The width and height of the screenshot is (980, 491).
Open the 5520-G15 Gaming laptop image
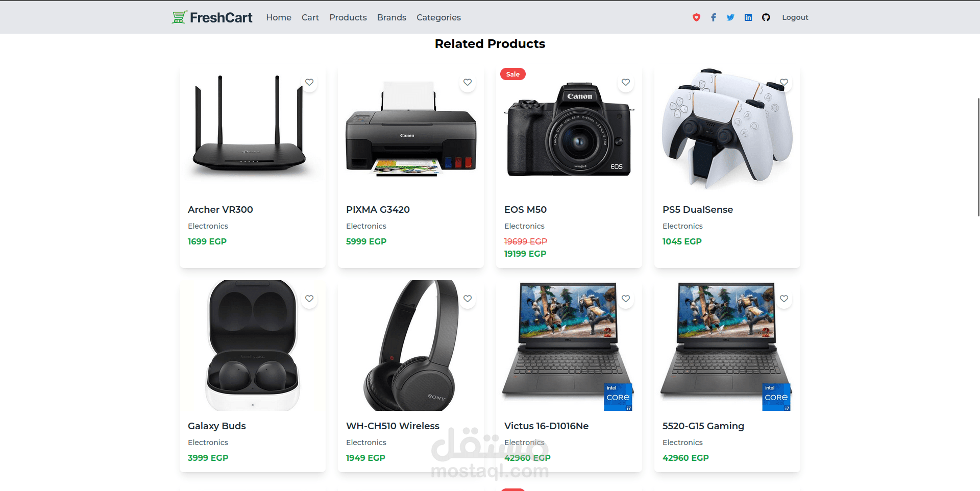pyautogui.click(x=727, y=346)
